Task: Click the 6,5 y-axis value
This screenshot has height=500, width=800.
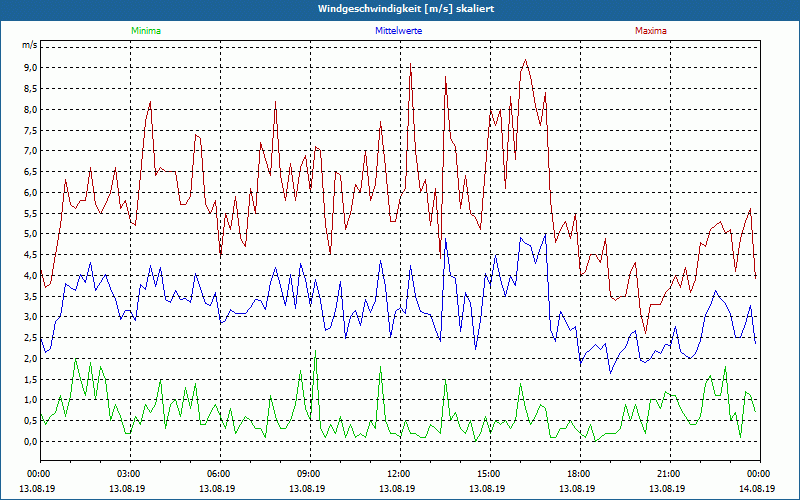Action: tap(31, 172)
